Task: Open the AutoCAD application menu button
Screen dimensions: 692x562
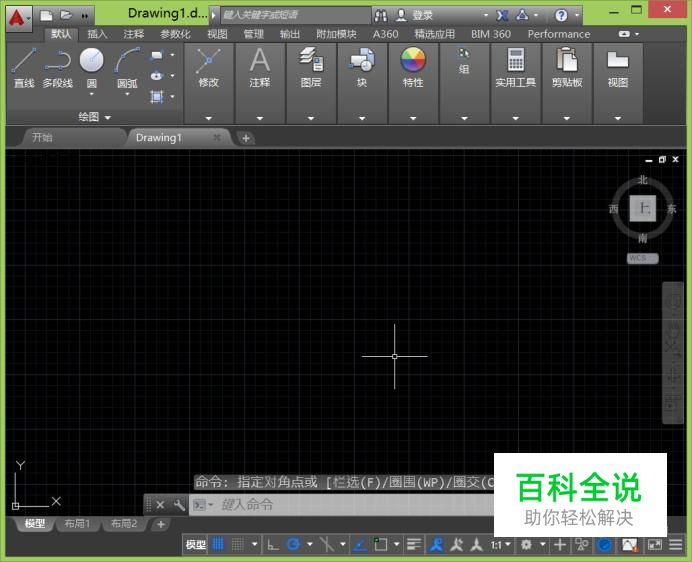Action: tap(18, 16)
